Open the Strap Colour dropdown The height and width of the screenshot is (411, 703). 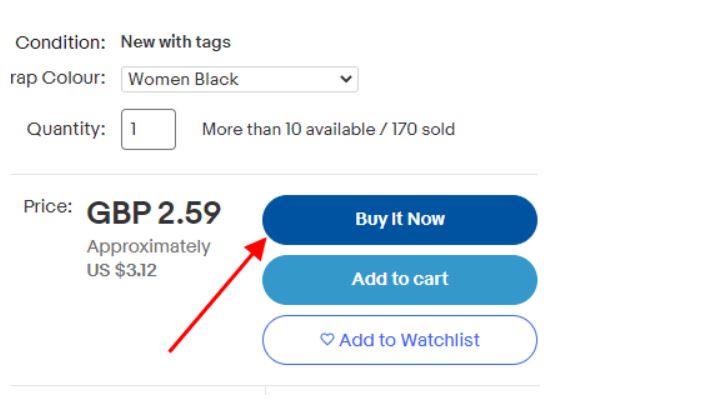(239, 80)
